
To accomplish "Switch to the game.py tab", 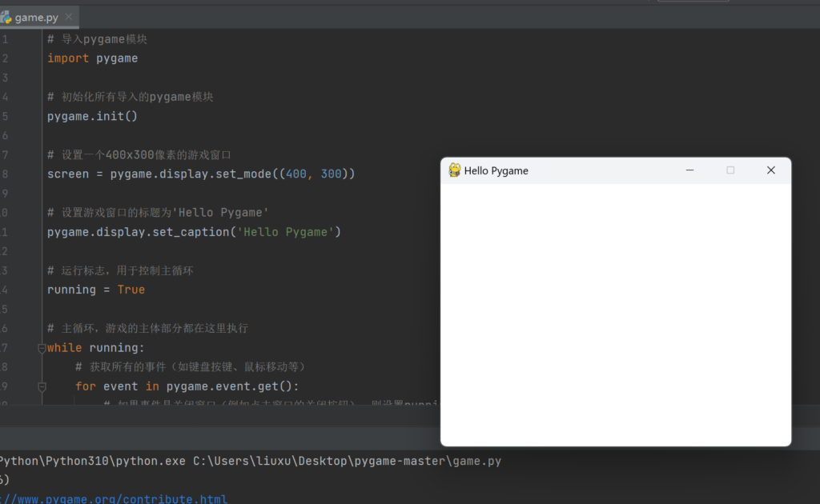I will click(36, 17).
